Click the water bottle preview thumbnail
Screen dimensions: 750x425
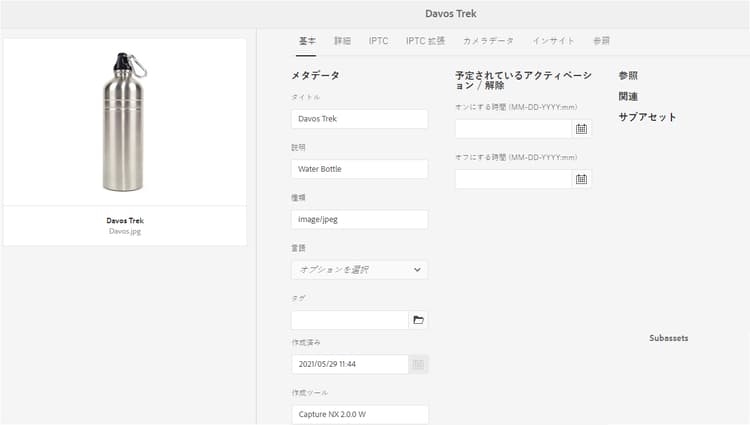tap(125, 122)
